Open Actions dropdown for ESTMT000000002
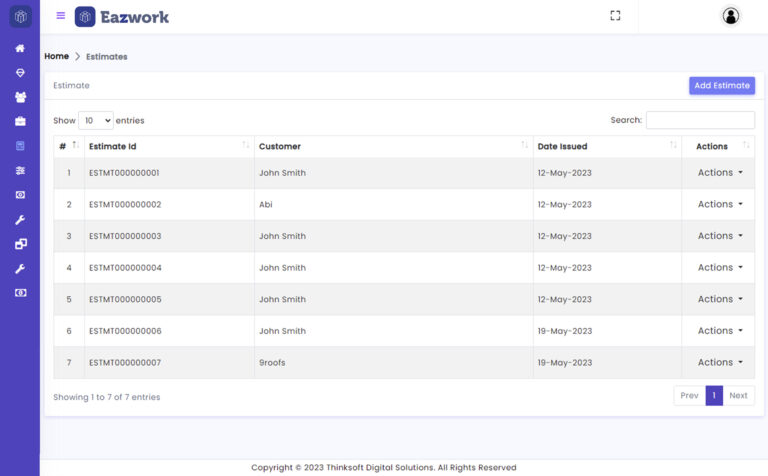The height and width of the screenshot is (476, 768). (720, 204)
